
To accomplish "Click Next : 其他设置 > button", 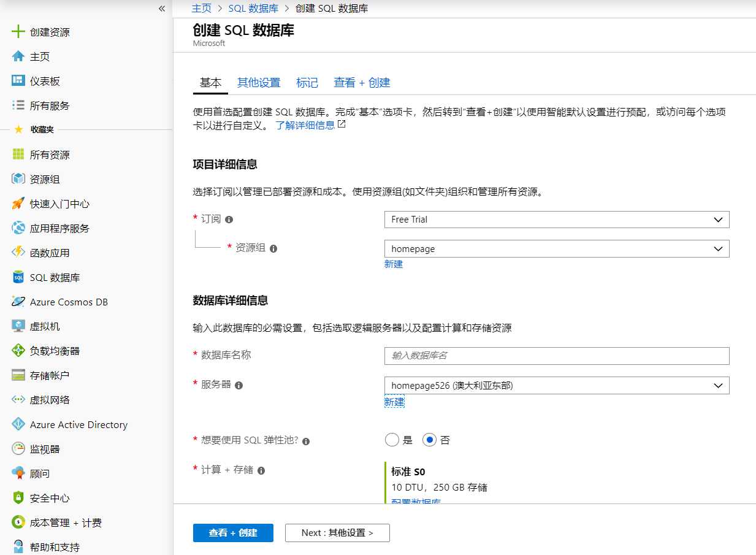I will pyautogui.click(x=337, y=533).
